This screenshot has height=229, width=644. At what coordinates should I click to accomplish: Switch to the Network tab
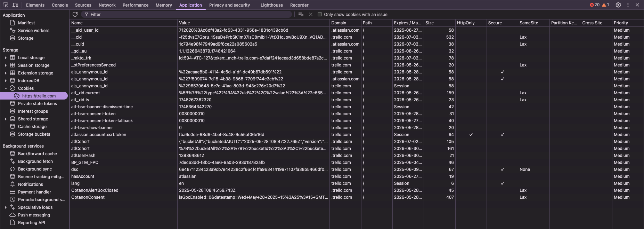pos(107,5)
